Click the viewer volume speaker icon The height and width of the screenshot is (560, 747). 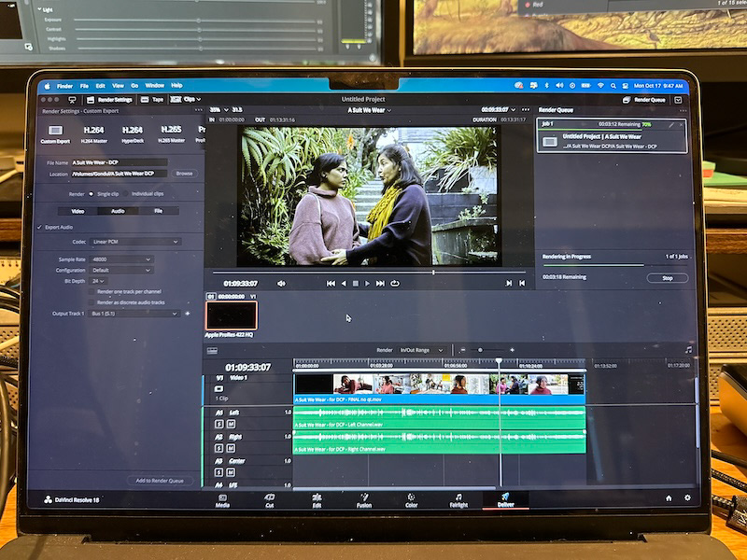(x=281, y=284)
